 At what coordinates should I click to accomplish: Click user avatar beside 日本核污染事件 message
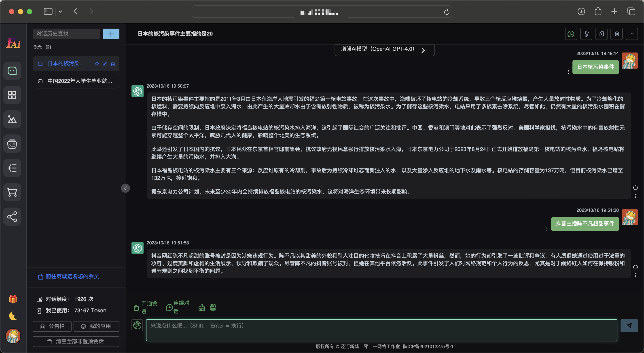pos(630,61)
